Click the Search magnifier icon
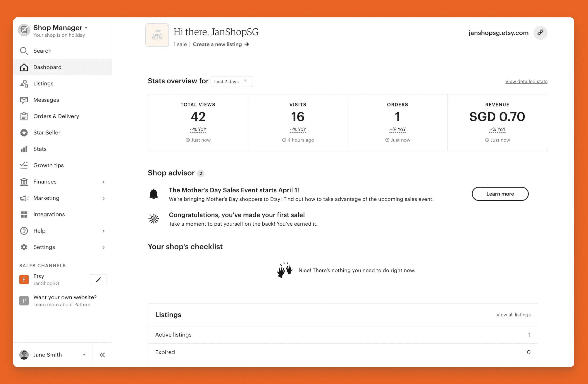 tap(24, 51)
